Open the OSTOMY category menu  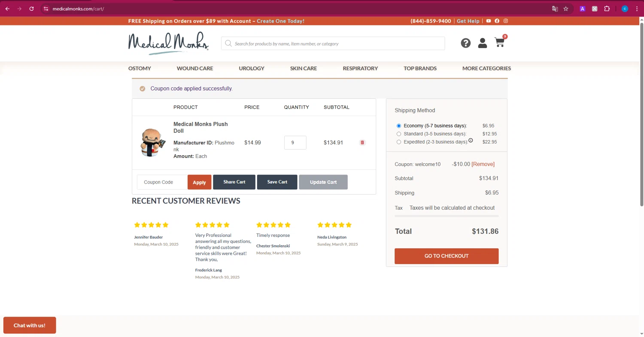point(140,68)
